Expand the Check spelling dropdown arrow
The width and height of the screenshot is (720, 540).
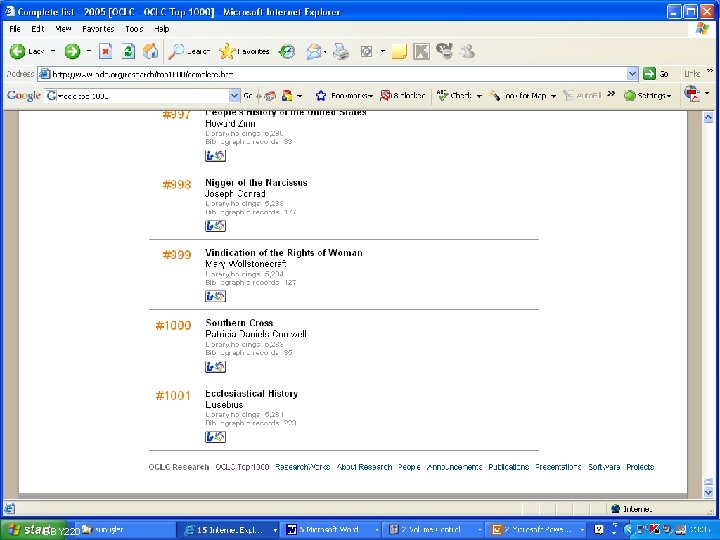479,96
